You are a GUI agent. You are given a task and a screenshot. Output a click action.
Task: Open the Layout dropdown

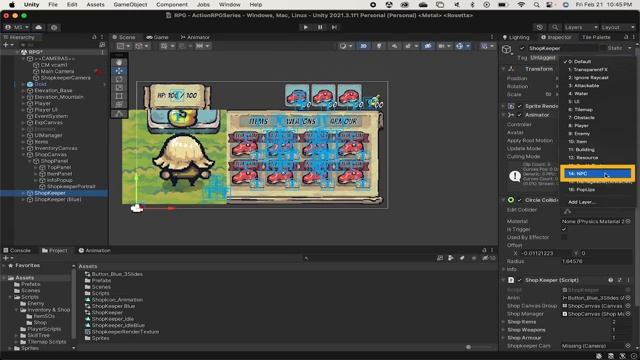point(618,27)
